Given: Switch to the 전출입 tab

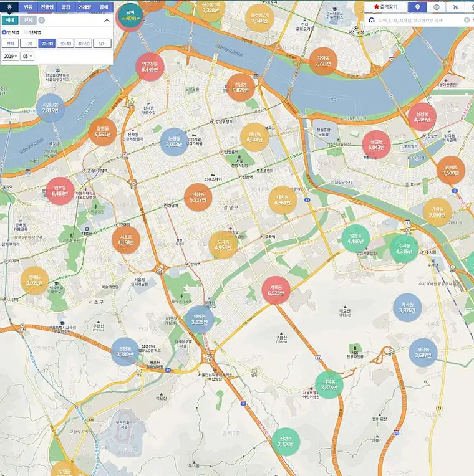Looking at the screenshot, I should 47,7.
